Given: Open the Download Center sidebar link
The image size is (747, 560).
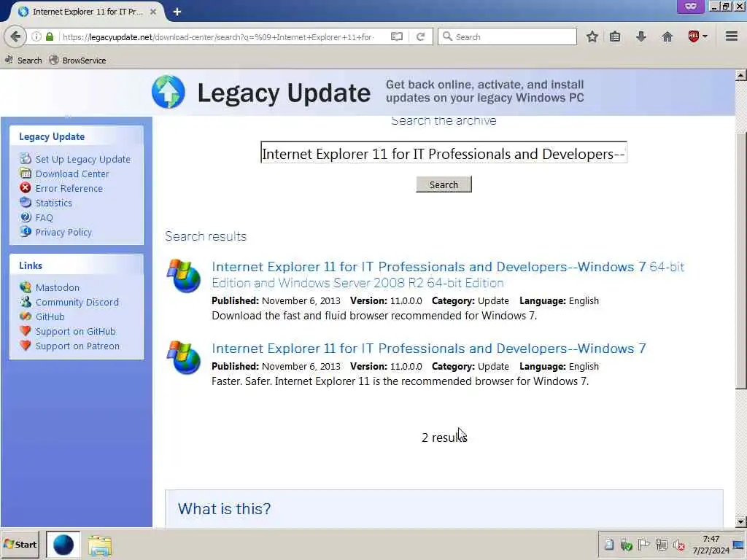Looking at the screenshot, I should tap(72, 174).
